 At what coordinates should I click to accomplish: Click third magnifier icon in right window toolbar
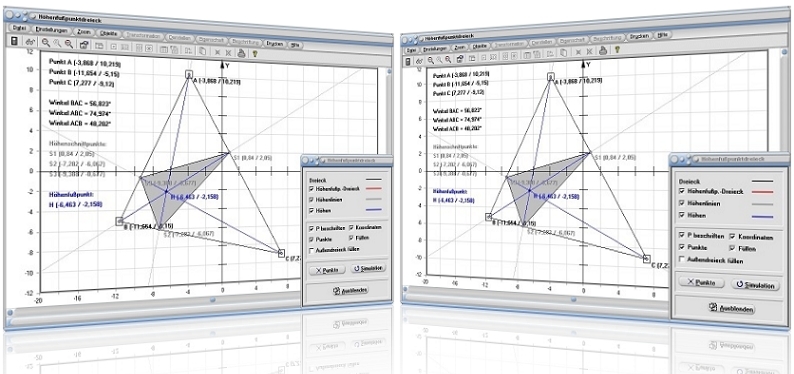[448, 60]
